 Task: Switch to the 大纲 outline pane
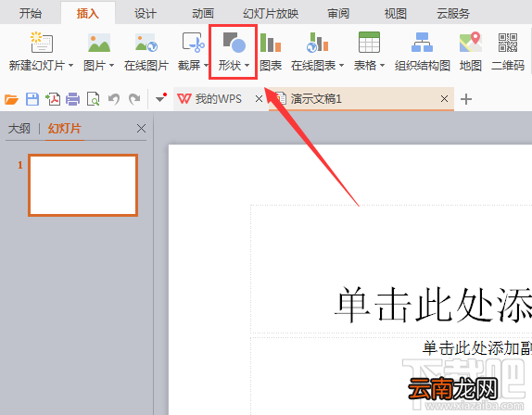pos(19,129)
